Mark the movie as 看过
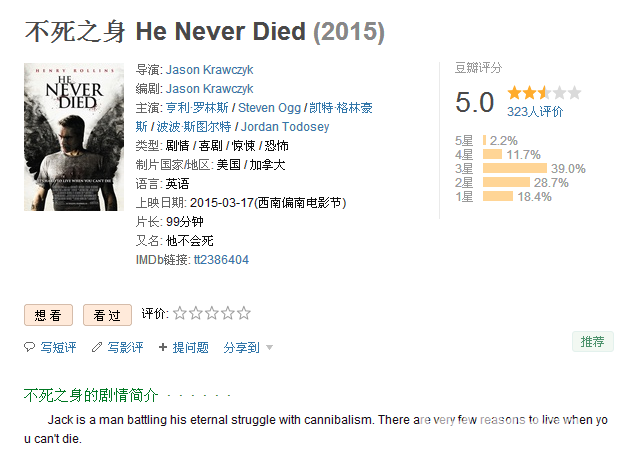The height and width of the screenshot is (467, 628). pos(107,315)
